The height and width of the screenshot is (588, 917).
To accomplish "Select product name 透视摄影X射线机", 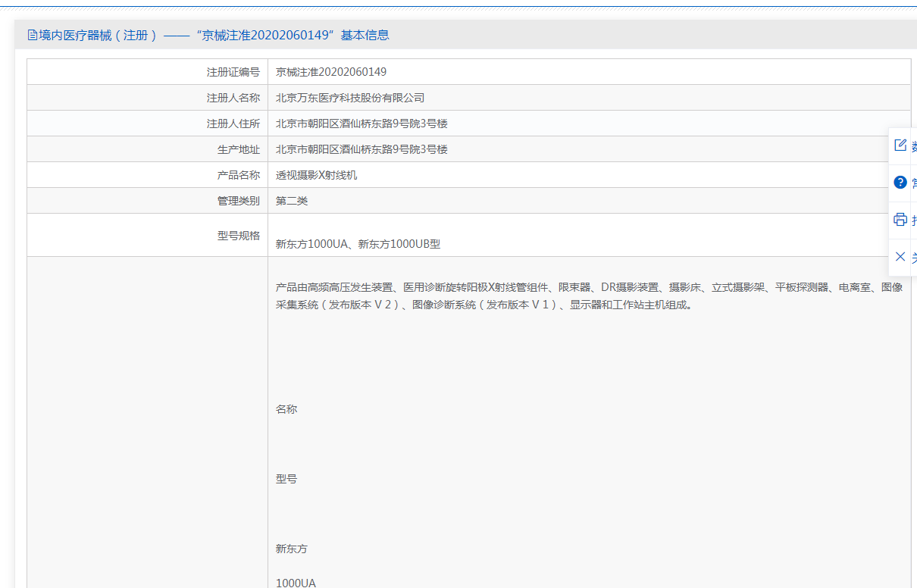I will pyautogui.click(x=316, y=175).
